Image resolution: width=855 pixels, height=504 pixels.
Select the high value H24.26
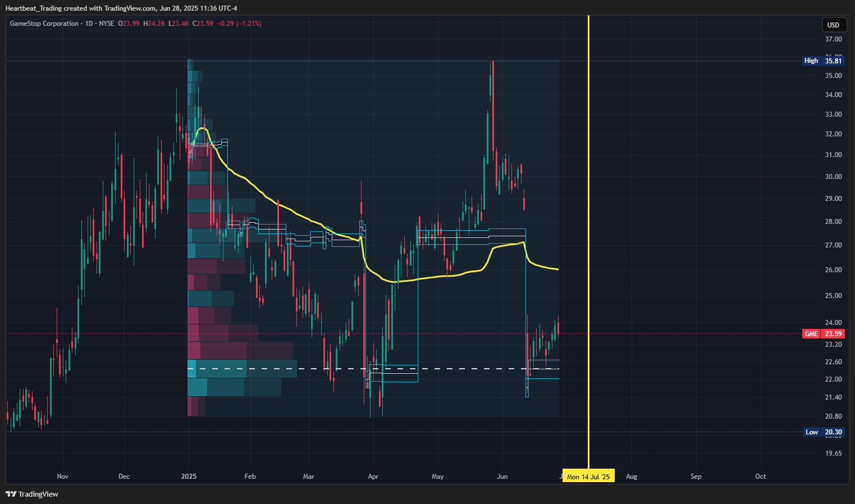click(154, 24)
